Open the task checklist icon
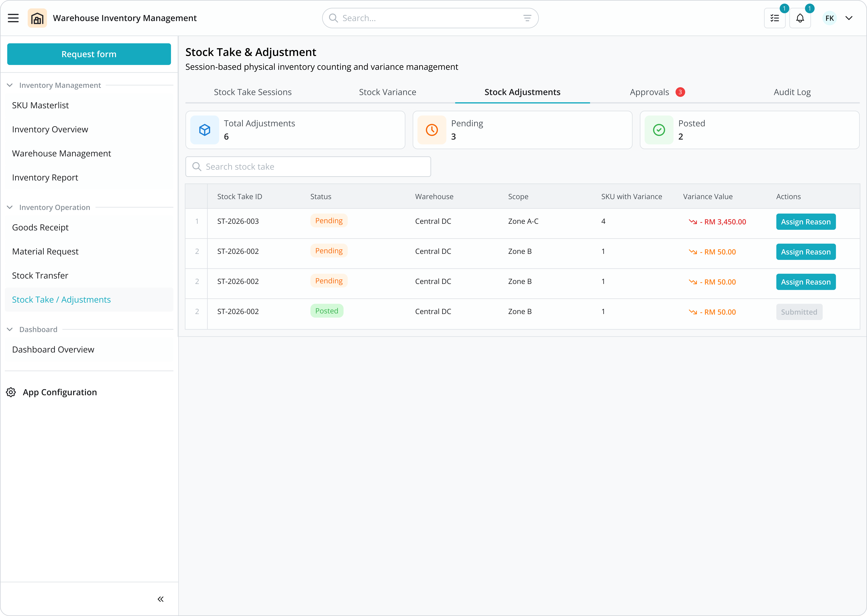 click(x=774, y=18)
